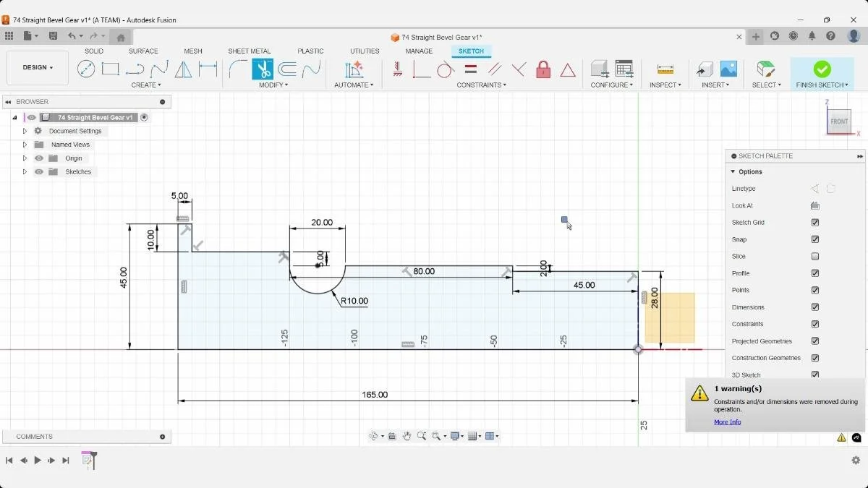The width and height of the screenshot is (868, 488).
Task: Toggle the Sketch Grid checkbox
Action: (x=815, y=223)
